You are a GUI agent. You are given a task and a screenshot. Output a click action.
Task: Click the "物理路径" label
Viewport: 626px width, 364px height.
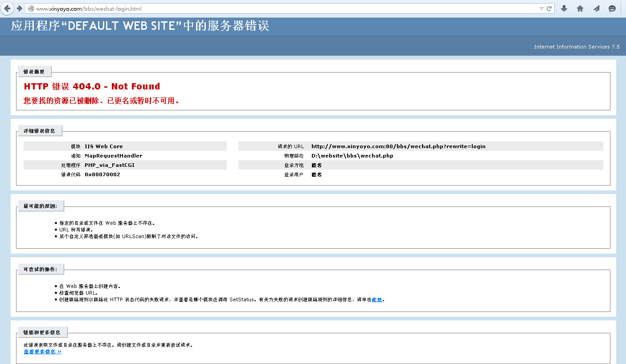pos(294,156)
